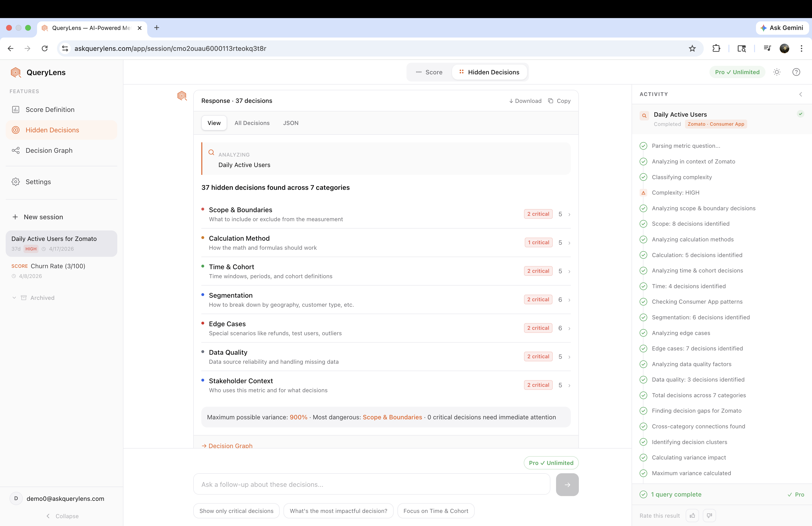Viewport: 812px width, 526px height.
Task: Click the follow-up question input field
Action: [371, 484]
